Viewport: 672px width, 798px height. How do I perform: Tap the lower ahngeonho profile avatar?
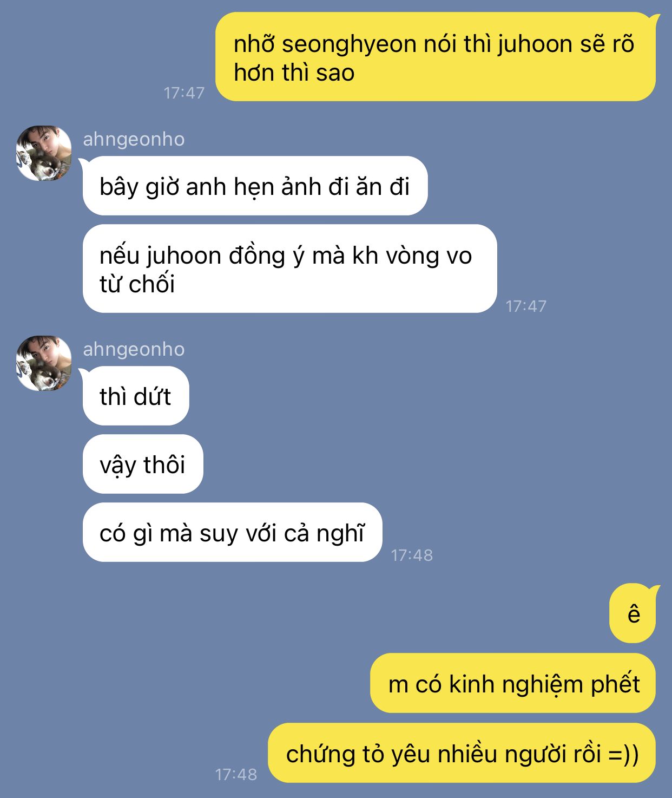point(44,363)
